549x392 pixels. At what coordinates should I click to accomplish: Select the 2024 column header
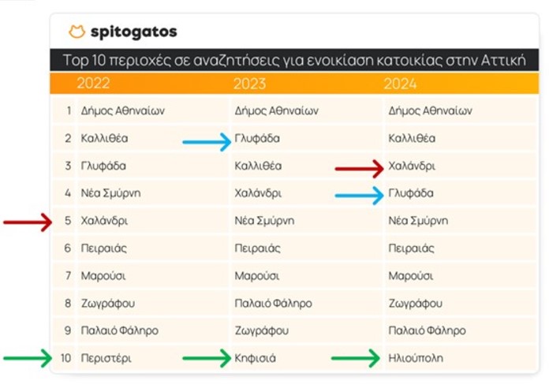point(400,84)
